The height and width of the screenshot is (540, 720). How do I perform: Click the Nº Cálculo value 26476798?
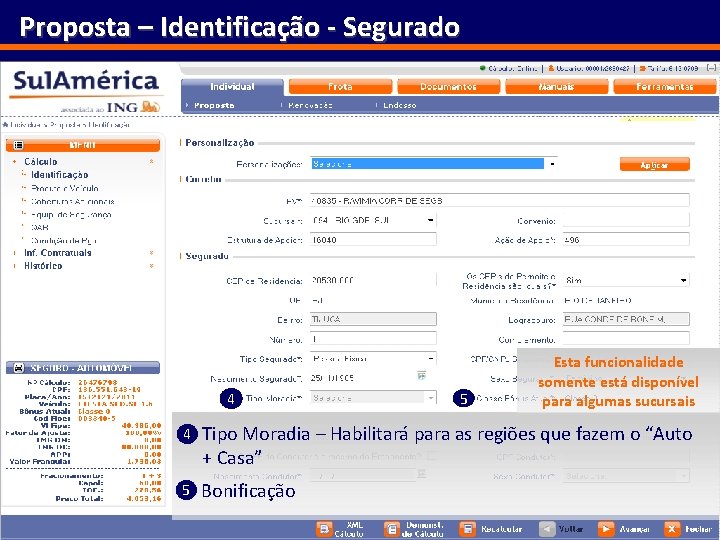tap(97, 382)
